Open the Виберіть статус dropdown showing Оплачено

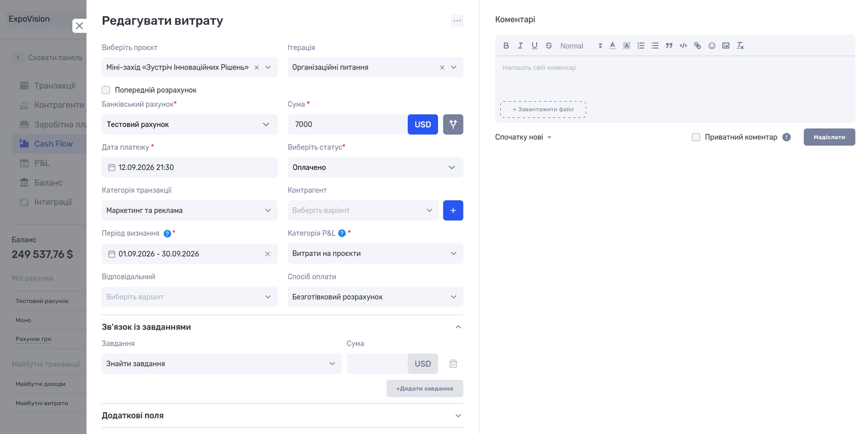click(375, 167)
